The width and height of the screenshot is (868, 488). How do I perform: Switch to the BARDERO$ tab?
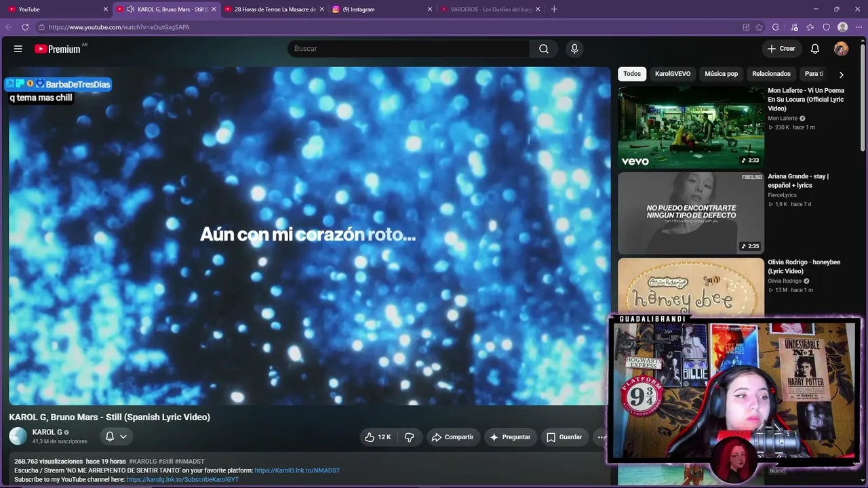point(490,9)
